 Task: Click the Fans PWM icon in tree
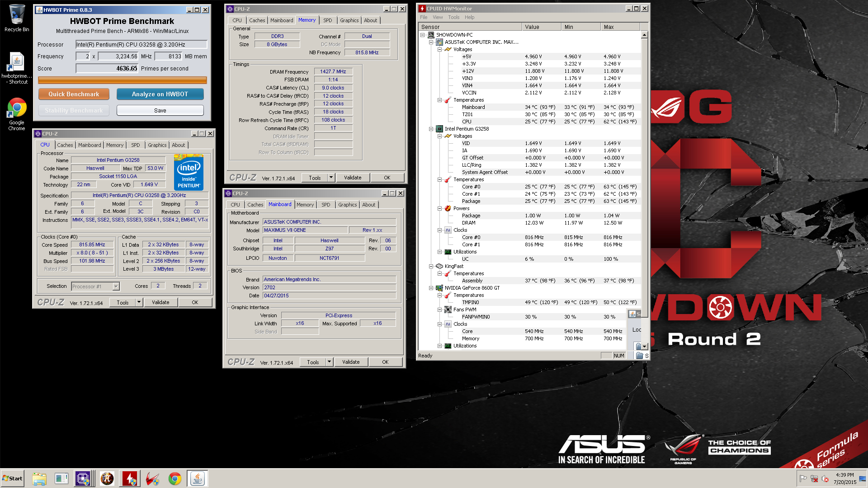pos(448,310)
